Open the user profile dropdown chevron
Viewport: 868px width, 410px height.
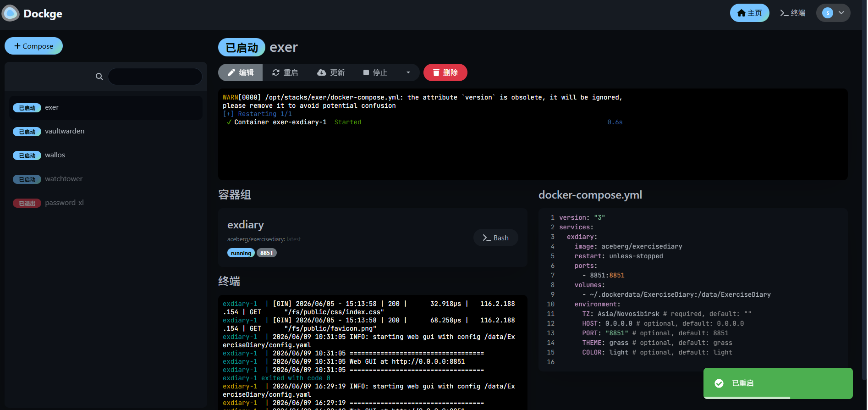841,13
